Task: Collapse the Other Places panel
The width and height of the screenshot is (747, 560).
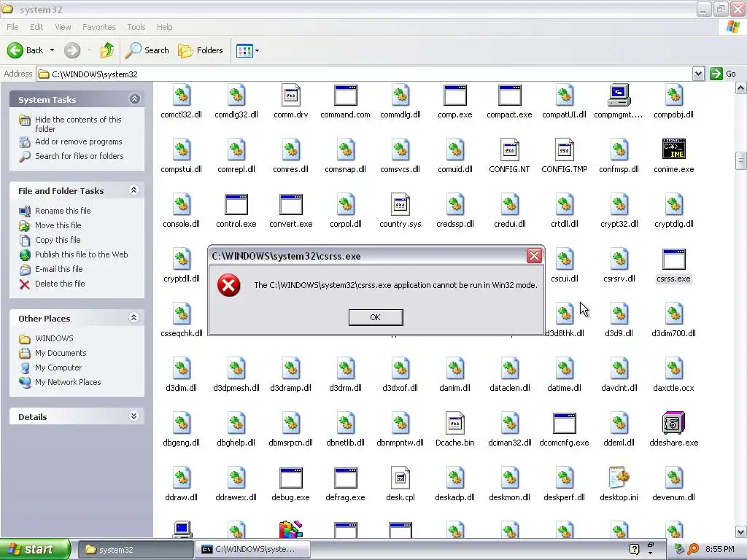Action: (x=134, y=318)
